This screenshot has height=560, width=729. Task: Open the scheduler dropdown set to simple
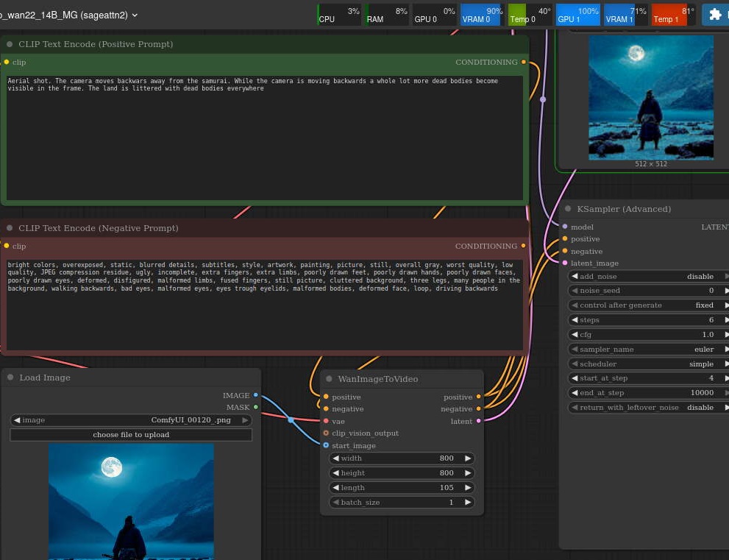point(647,364)
